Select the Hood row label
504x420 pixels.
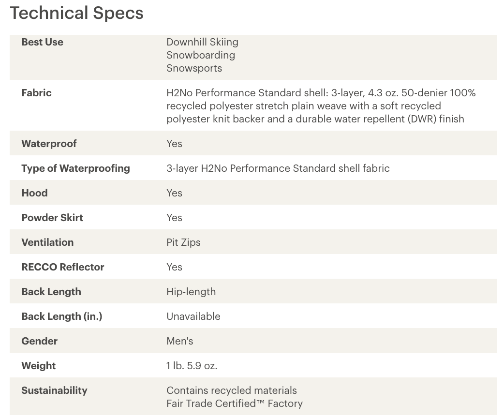(34, 193)
